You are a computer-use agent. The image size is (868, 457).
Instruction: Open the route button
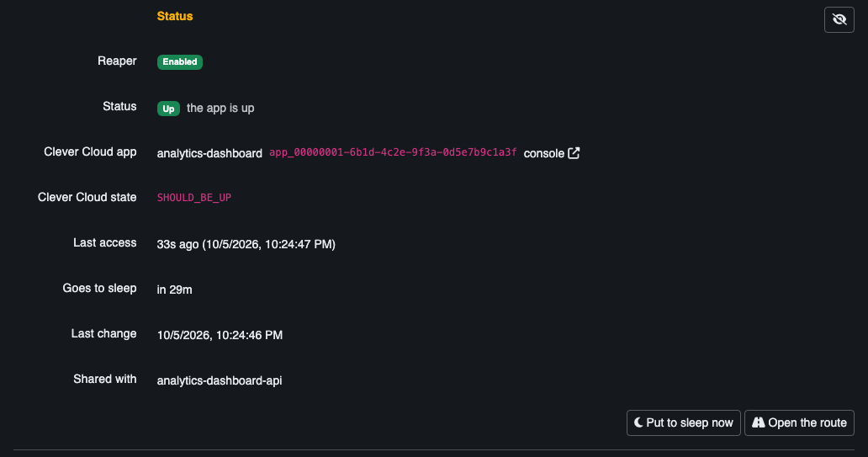(x=799, y=422)
